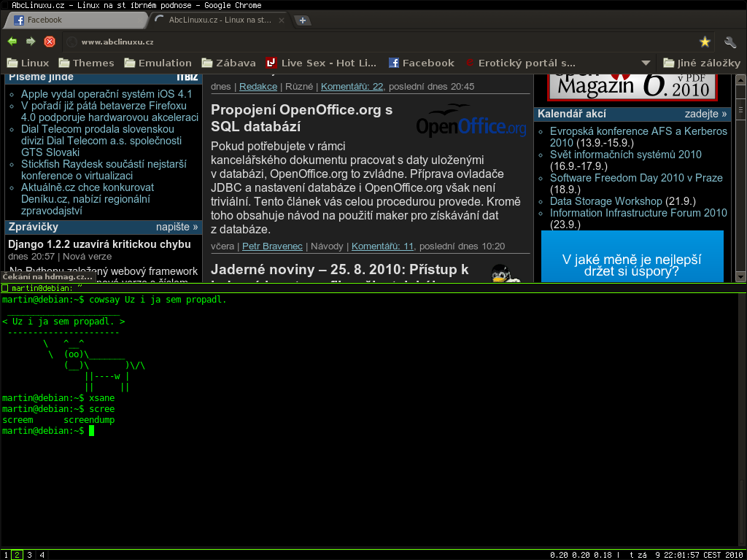Click the ITBIZ label in Píšeme jinde

[187, 77]
